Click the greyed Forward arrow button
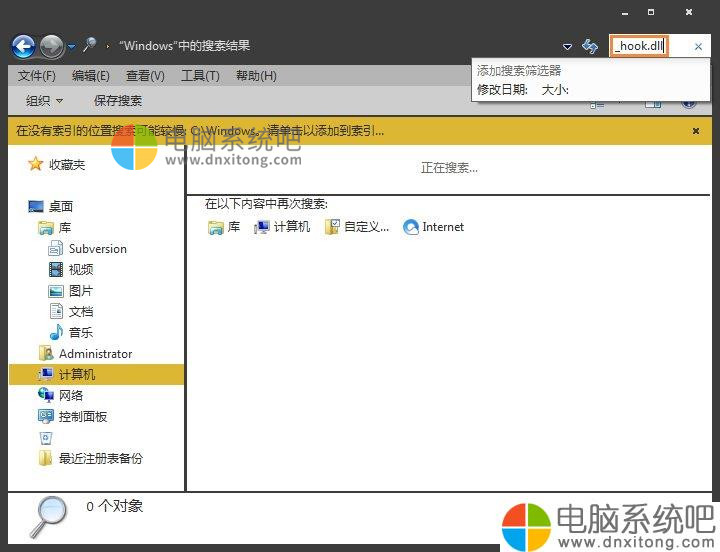Viewport: 720px width, 552px height. click(x=52, y=47)
